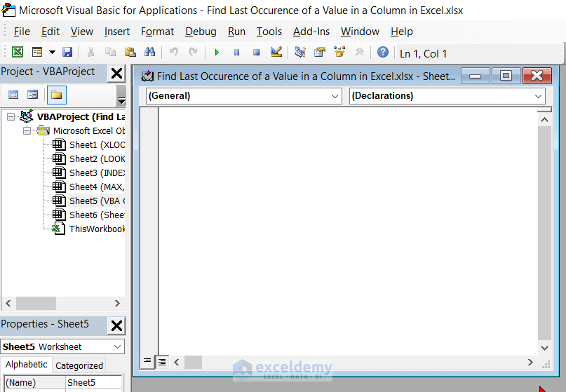Click the Insert UserForm toolbar icon
This screenshot has width=566, height=392.
[37, 53]
